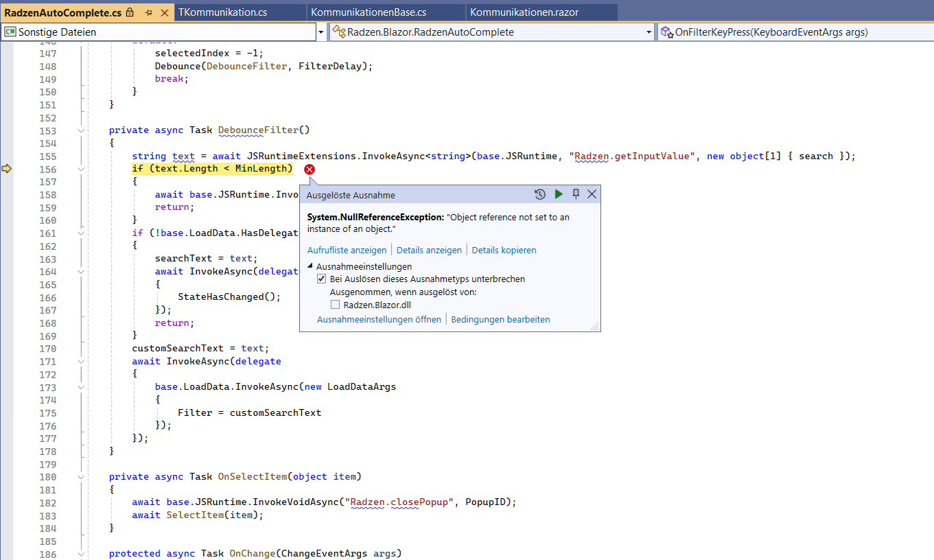The height and width of the screenshot is (560, 934).
Task: Click the green continue arrow in the exception popup
Action: pyautogui.click(x=558, y=194)
